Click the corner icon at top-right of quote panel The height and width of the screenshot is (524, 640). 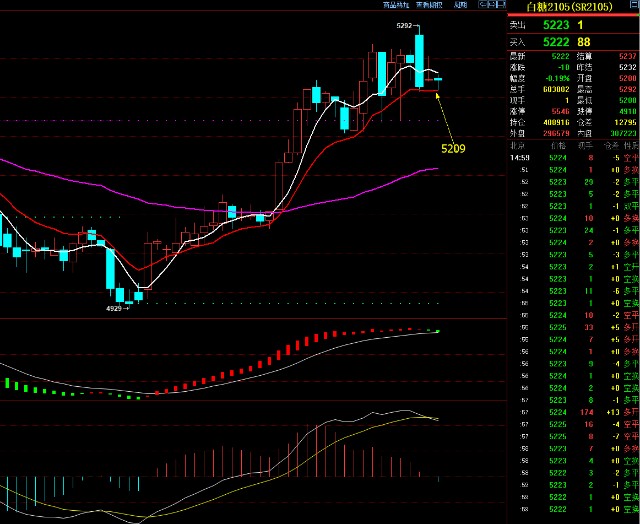click(631, 5)
